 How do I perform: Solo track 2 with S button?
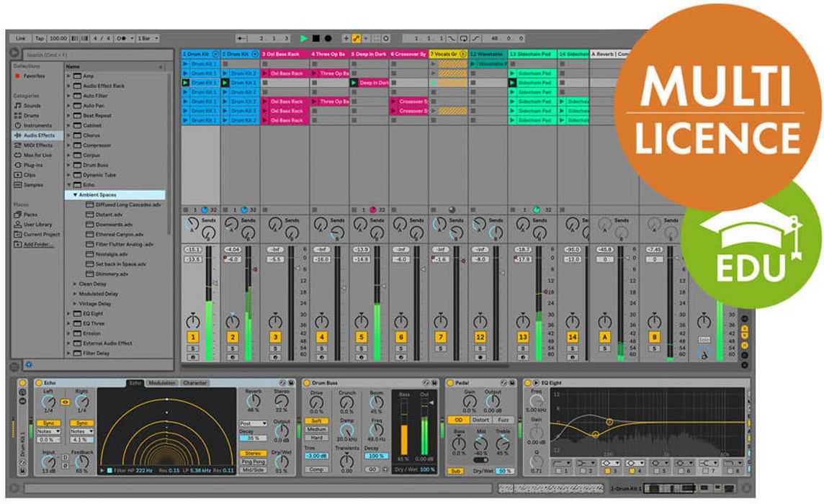[232, 348]
